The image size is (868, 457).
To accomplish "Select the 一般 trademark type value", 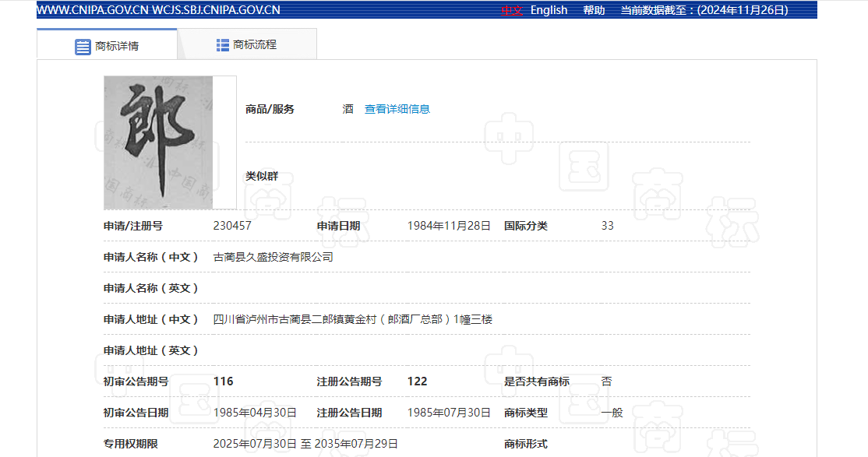I will click(612, 413).
